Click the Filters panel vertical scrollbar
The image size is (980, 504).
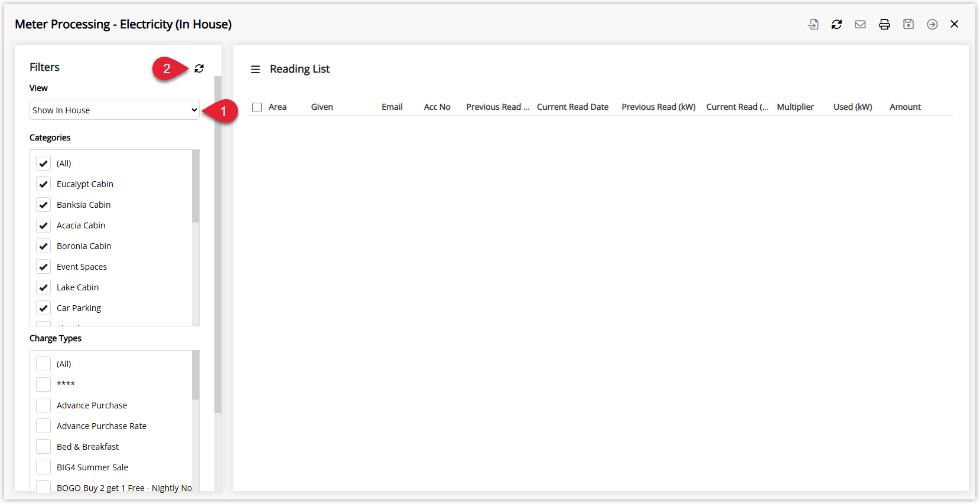[x=218, y=244]
